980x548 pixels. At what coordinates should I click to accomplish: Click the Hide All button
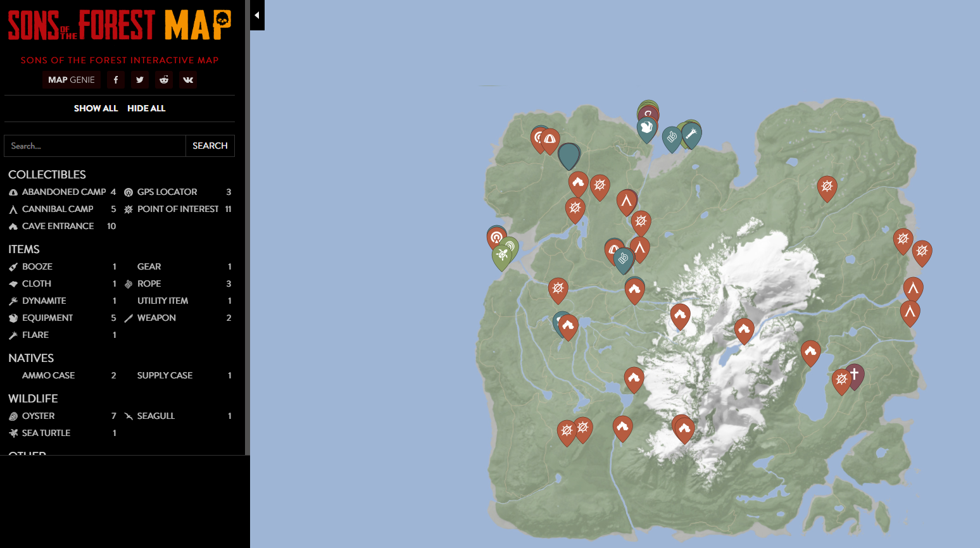click(x=146, y=108)
